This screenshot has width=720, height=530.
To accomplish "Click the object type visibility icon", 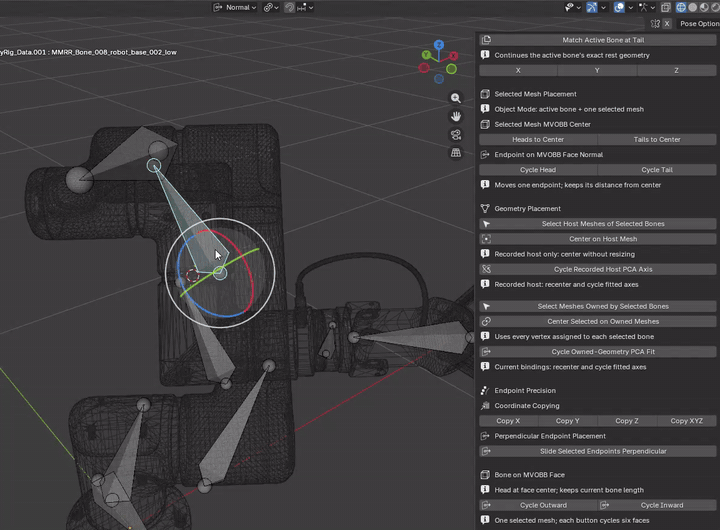I will pos(569,7).
